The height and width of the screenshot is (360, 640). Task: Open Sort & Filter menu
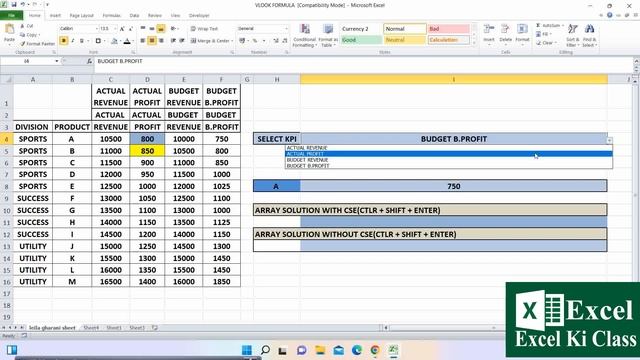coord(572,36)
